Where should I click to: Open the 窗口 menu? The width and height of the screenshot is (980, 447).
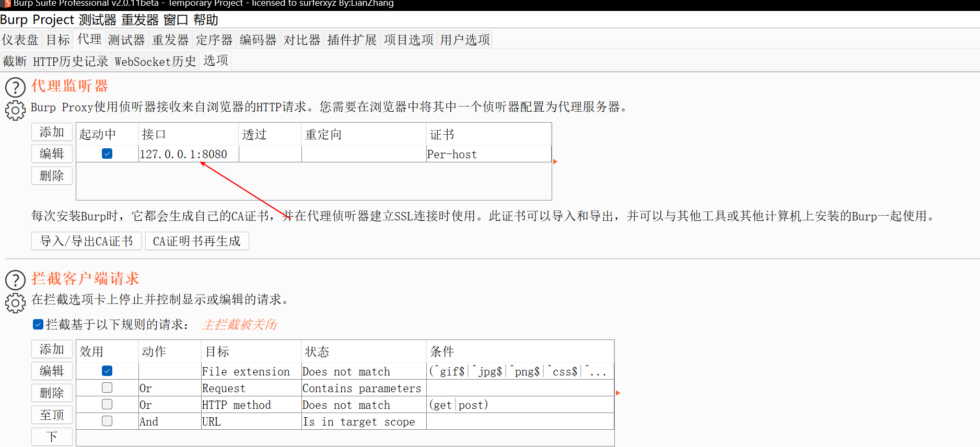point(176,20)
